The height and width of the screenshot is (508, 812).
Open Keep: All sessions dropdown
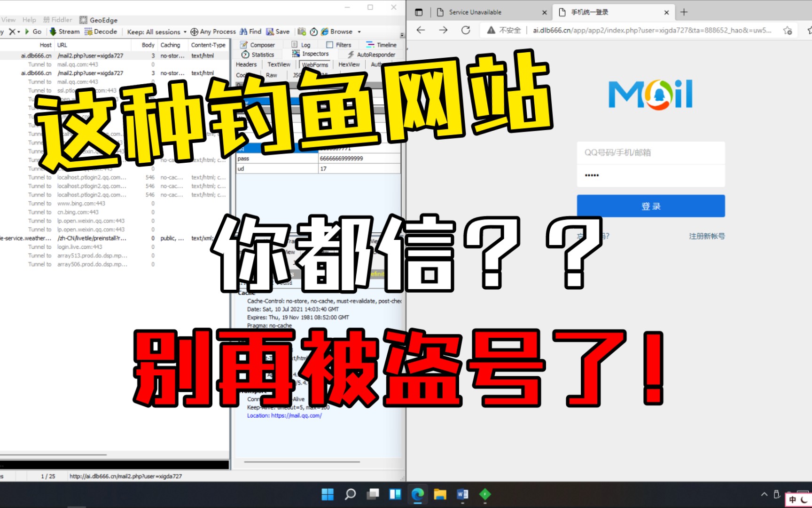click(x=157, y=32)
